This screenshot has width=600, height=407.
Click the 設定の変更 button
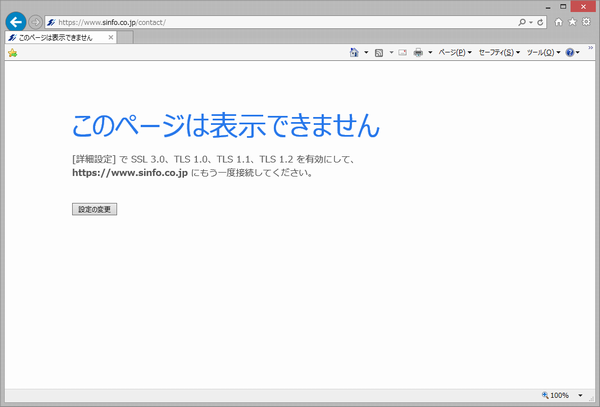95,209
